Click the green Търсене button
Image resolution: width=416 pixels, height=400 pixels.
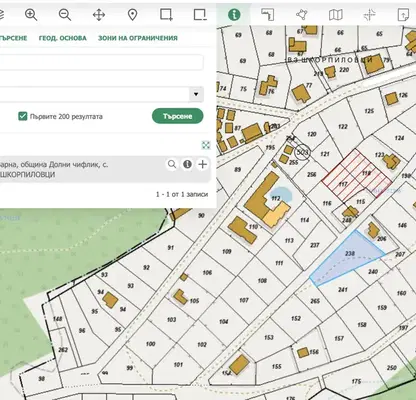tap(178, 116)
